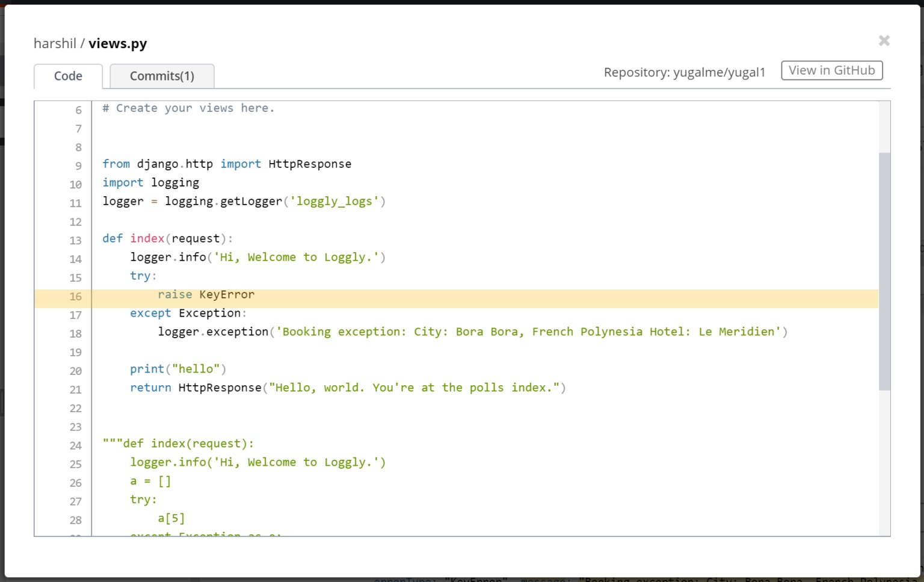Click the View in GitHub button
This screenshot has height=582, width=924.
[x=831, y=70]
